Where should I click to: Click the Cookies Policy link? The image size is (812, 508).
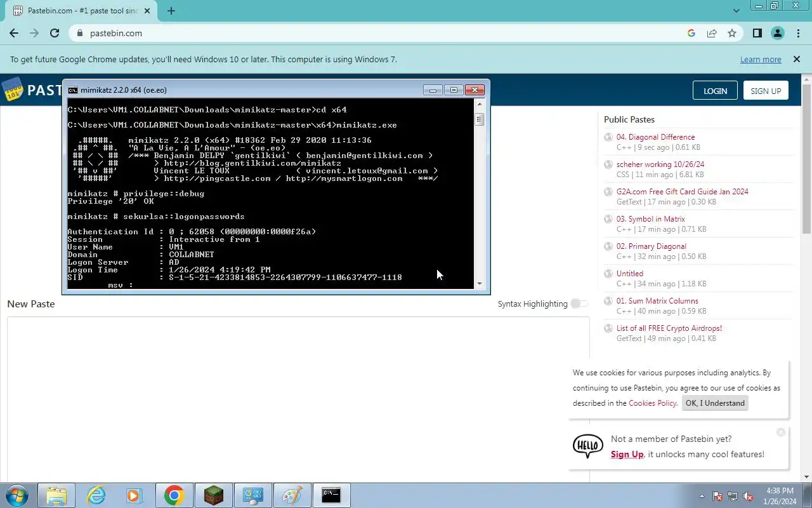653,403
